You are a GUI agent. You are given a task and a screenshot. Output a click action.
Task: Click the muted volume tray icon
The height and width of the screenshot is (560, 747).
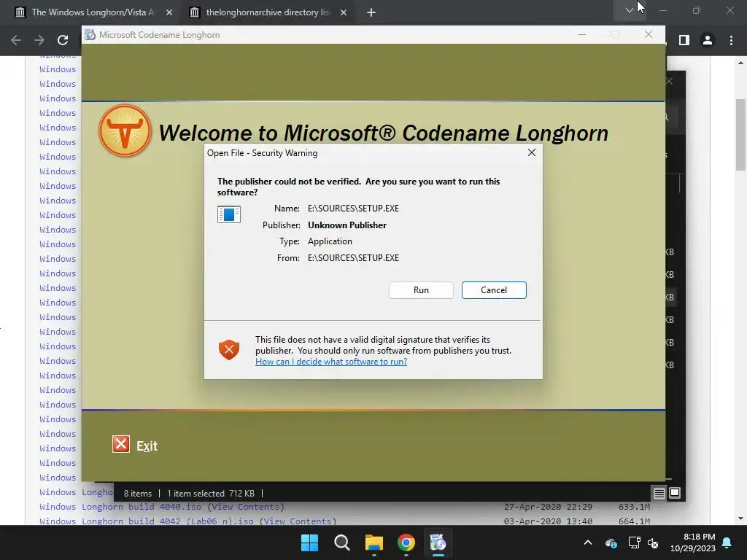[x=653, y=542]
